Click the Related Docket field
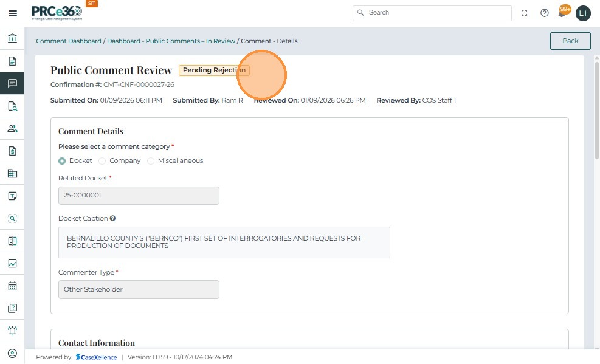600x364 pixels. [139, 196]
